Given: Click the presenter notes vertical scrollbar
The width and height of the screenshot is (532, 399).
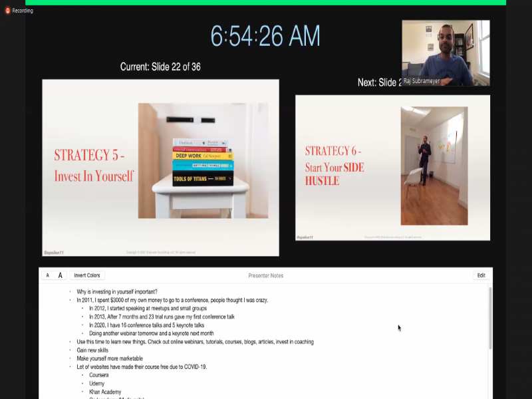Looking at the screenshot, I should 491,319.
